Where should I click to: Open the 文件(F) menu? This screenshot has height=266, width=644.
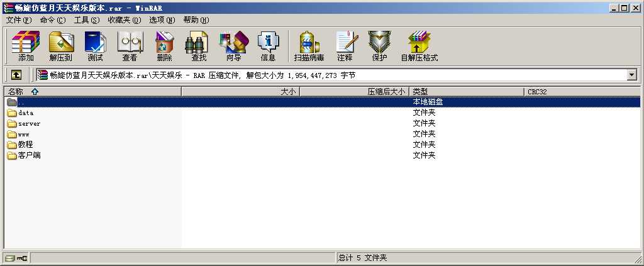(x=19, y=19)
